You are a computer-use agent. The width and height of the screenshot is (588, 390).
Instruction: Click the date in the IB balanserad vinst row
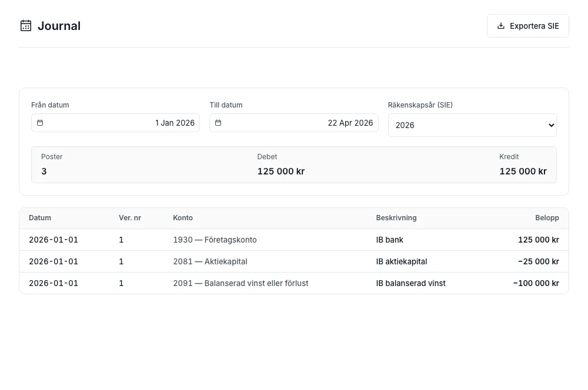(x=54, y=283)
